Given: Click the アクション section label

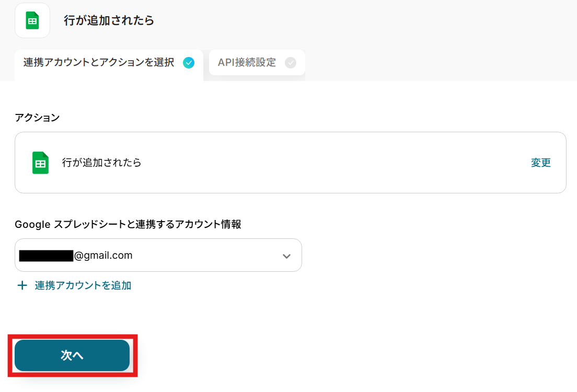Looking at the screenshot, I should point(37,118).
